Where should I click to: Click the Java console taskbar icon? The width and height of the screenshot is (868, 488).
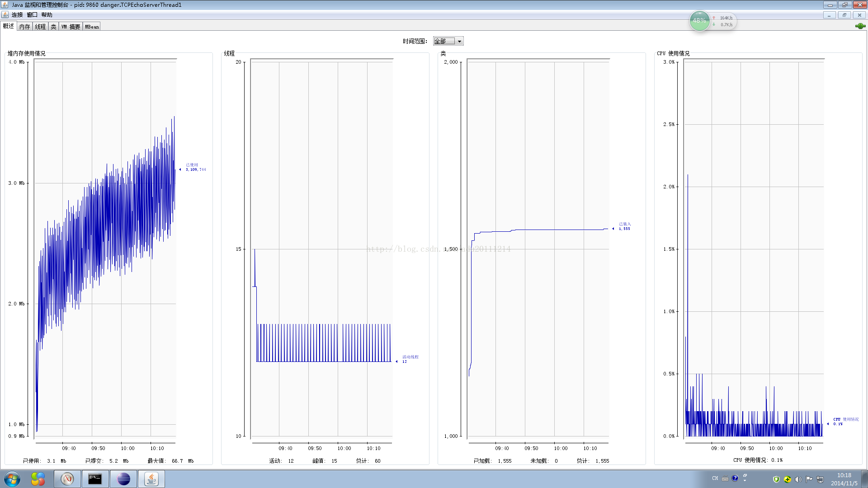pyautogui.click(x=151, y=479)
